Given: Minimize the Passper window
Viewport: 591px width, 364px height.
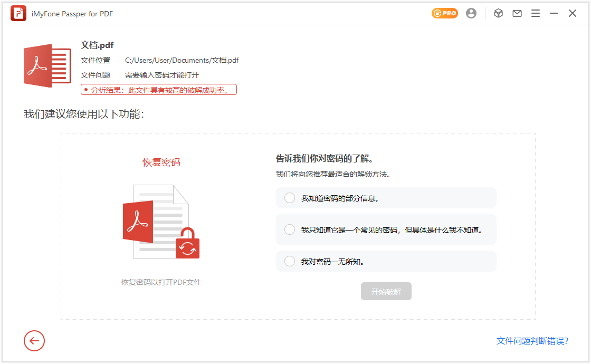Looking at the screenshot, I should (x=554, y=13).
